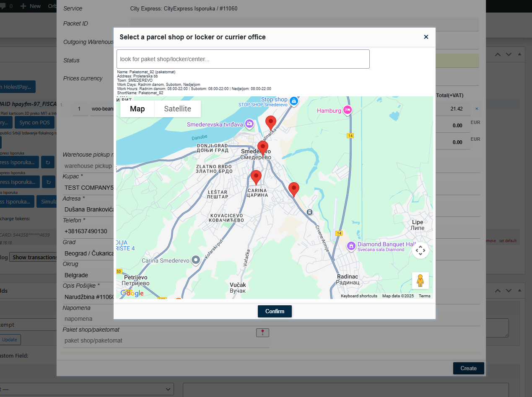Click the Stop Shop shopping icon
The image size is (532, 397).
tap(294, 101)
